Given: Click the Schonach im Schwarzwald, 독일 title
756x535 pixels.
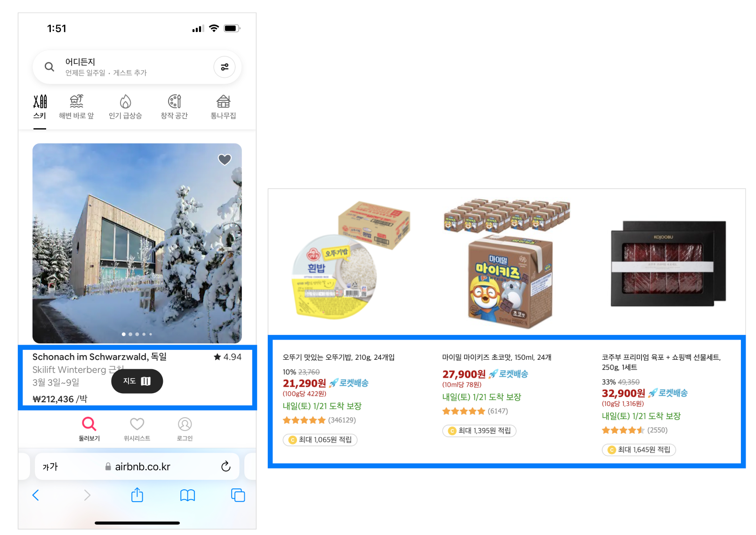Looking at the screenshot, I should tap(99, 357).
